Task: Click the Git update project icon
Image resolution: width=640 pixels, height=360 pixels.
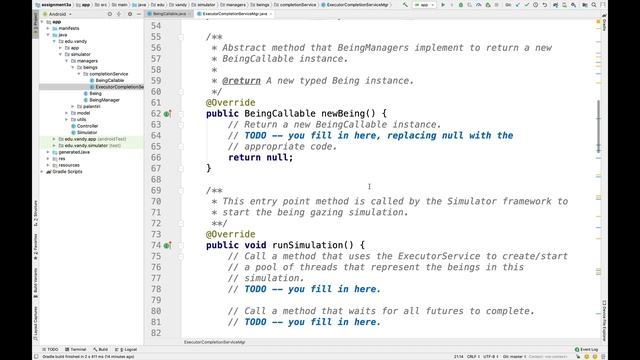Action: point(518,5)
